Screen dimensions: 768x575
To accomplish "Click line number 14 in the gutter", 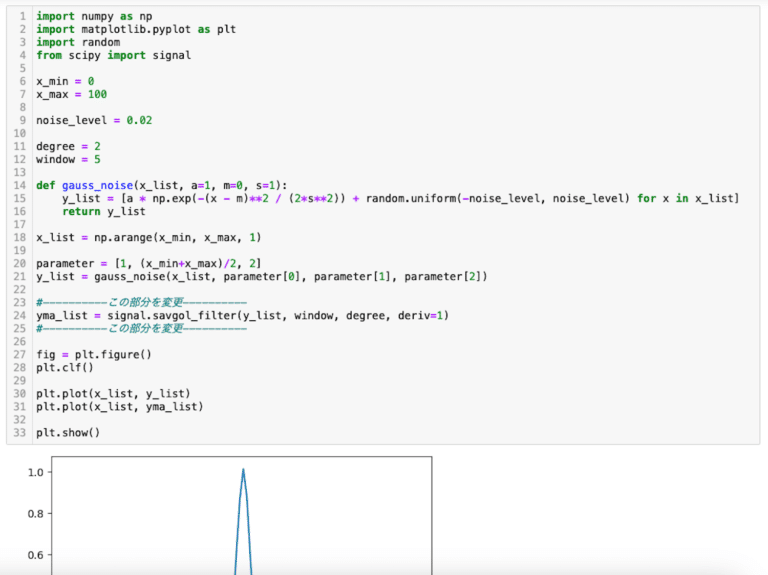I will pos(20,185).
